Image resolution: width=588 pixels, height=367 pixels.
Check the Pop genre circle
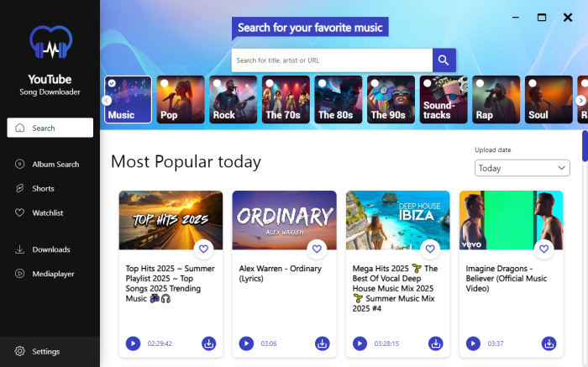pyautogui.click(x=165, y=83)
